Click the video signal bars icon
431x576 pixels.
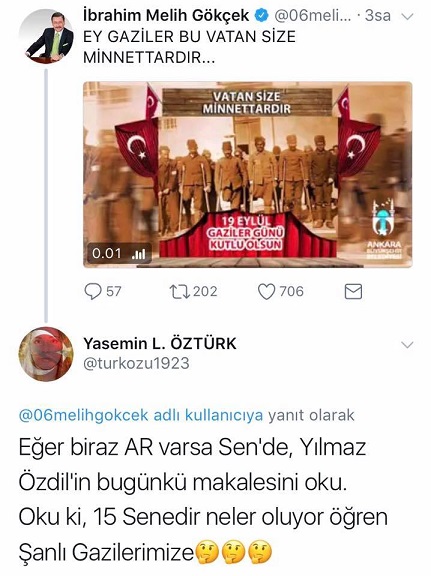pyautogui.click(x=139, y=253)
